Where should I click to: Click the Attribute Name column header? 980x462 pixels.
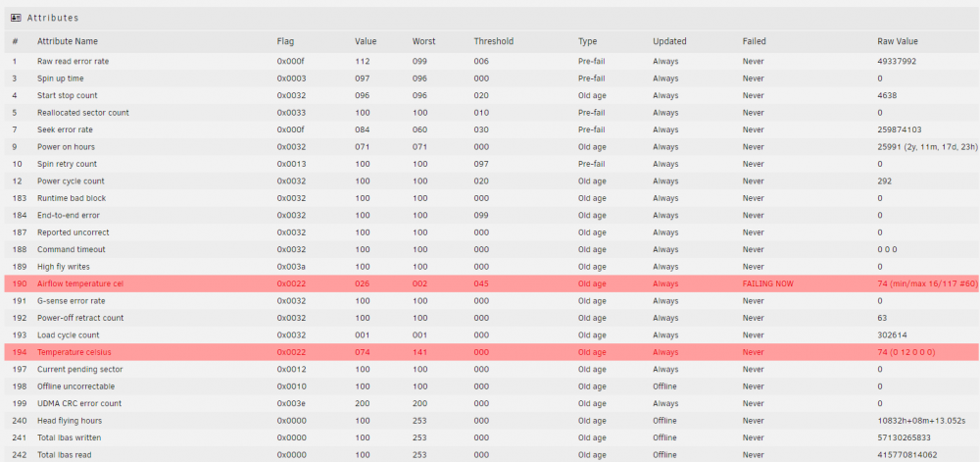click(68, 41)
